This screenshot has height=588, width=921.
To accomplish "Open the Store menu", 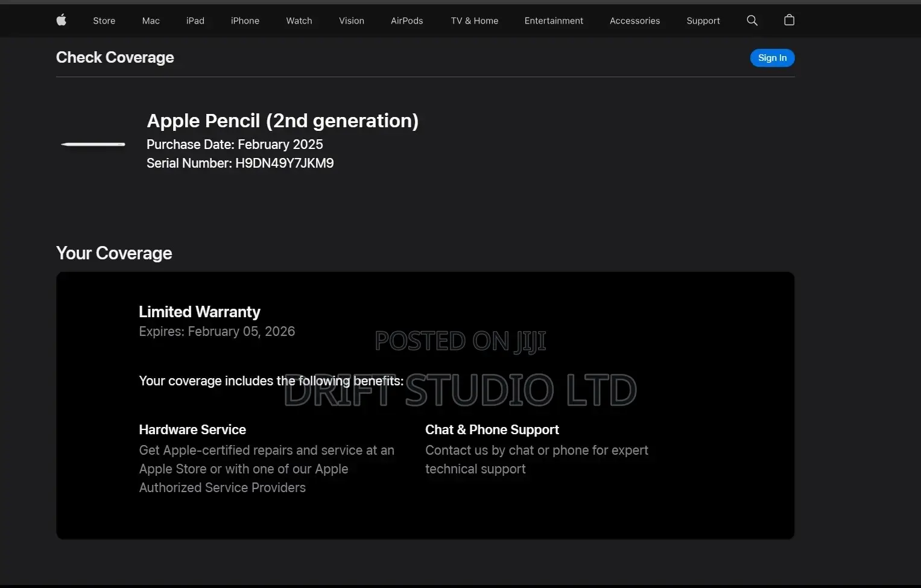I will coord(104,21).
